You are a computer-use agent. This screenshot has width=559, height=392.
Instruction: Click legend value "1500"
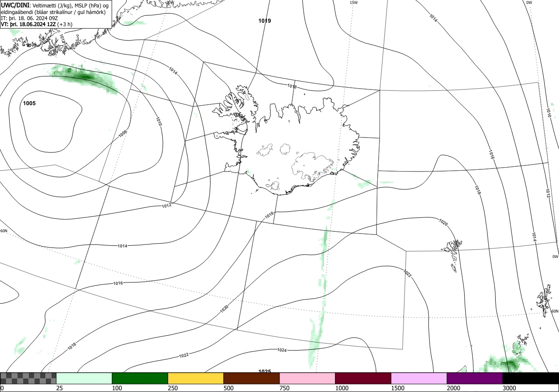point(398,388)
